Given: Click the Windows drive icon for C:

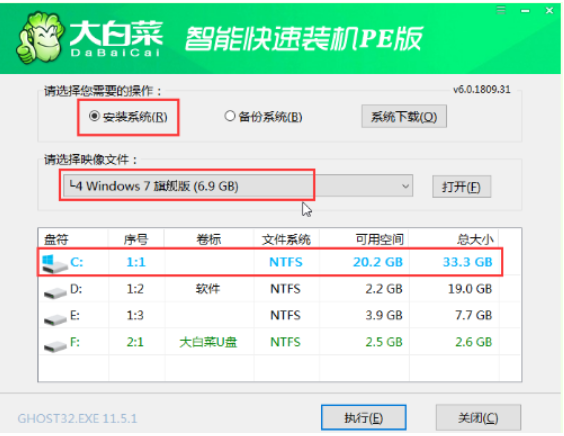Looking at the screenshot, I should 54,263.
